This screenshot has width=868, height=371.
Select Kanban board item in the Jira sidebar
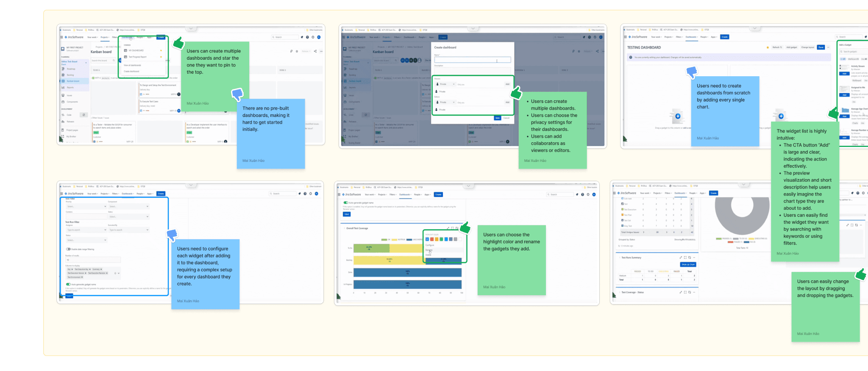tap(75, 81)
